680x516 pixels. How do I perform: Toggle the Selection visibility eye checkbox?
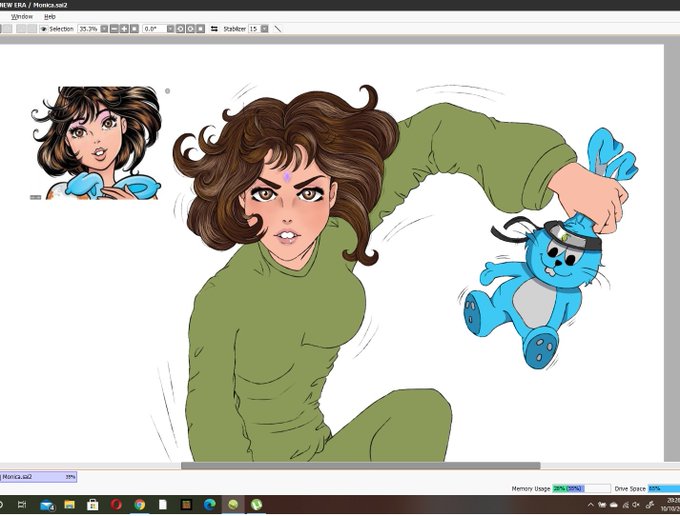(x=43, y=29)
